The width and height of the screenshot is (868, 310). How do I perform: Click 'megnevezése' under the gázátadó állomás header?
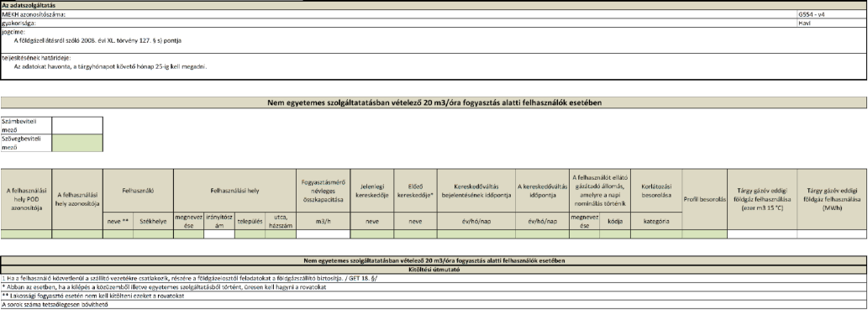(x=584, y=221)
